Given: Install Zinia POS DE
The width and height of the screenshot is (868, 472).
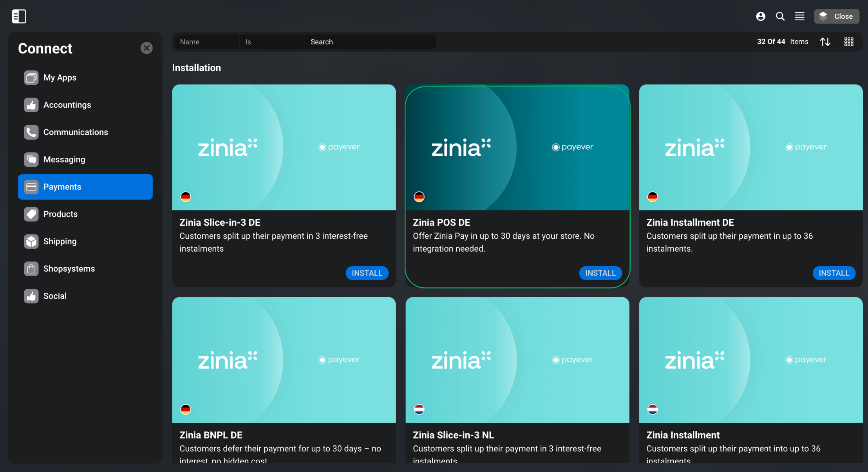Looking at the screenshot, I should 600,273.
